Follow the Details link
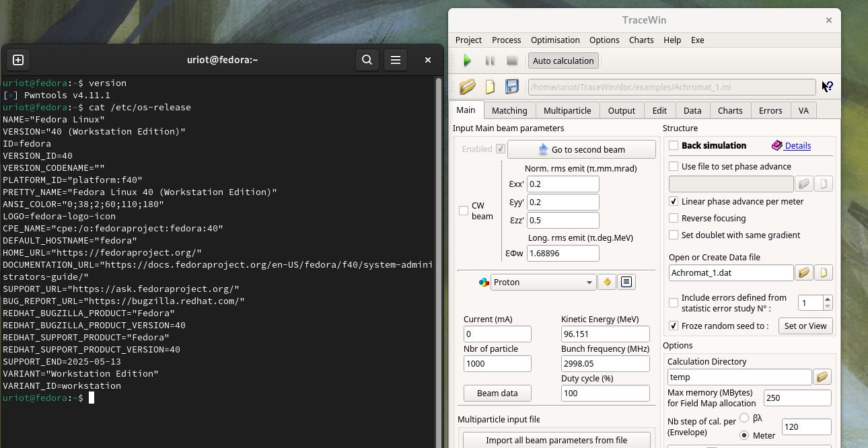Image resolution: width=868 pixels, height=448 pixels. pyautogui.click(x=797, y=146)
